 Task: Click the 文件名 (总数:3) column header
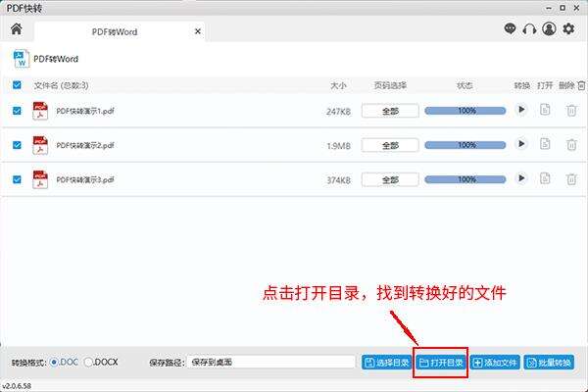[x=61, y=85]
